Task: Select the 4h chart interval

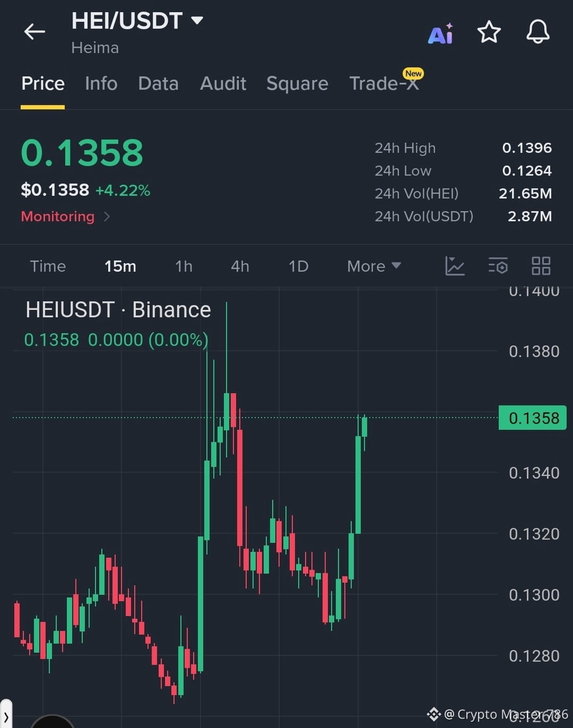Action: (x=240, y=266)
